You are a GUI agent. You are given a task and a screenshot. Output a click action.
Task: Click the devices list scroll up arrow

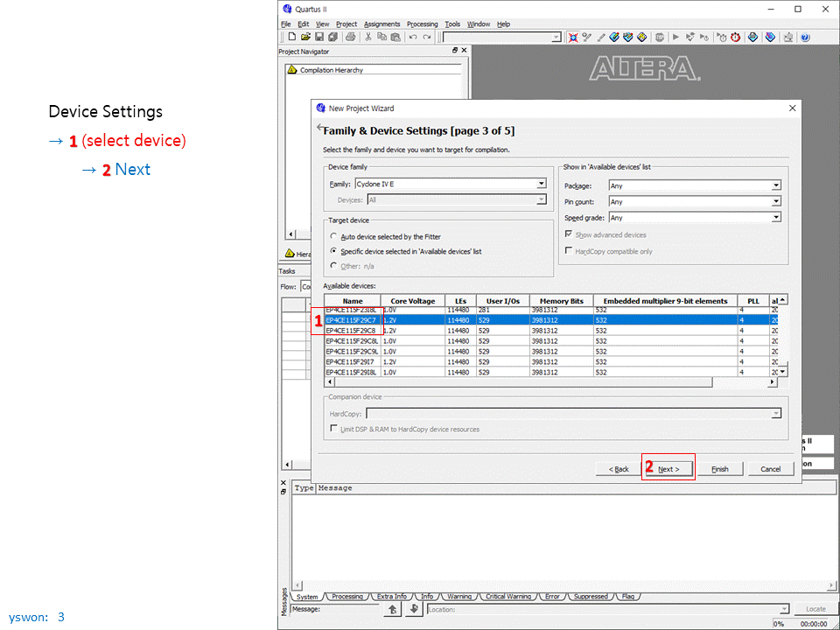(x=782, y=299)
